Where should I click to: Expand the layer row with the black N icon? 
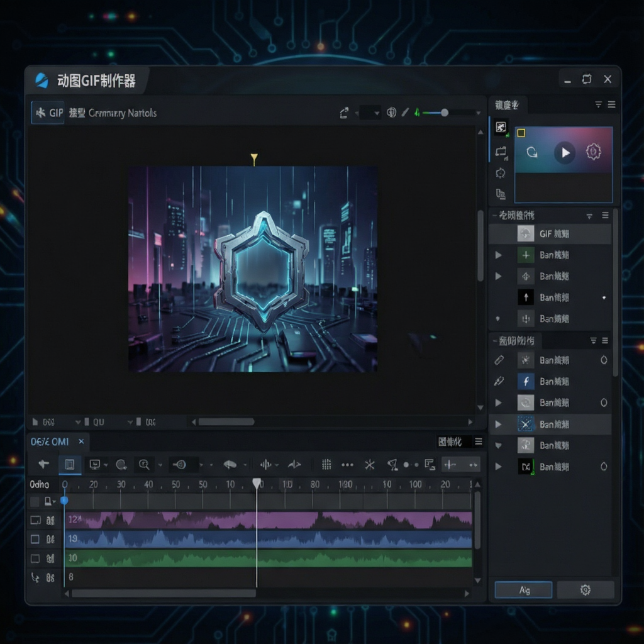coord(499,467)
